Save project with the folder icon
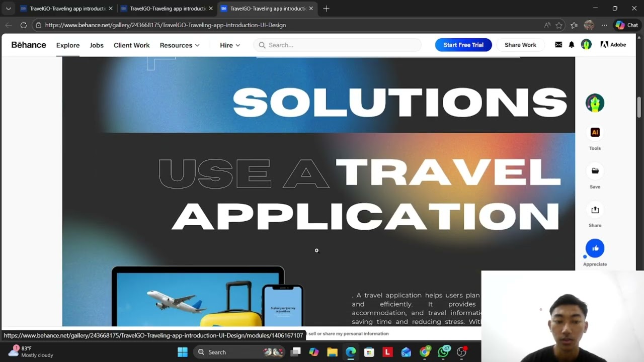Image resolution: width=644 pixels, height=362 pixels. click(x=595, y=171)
